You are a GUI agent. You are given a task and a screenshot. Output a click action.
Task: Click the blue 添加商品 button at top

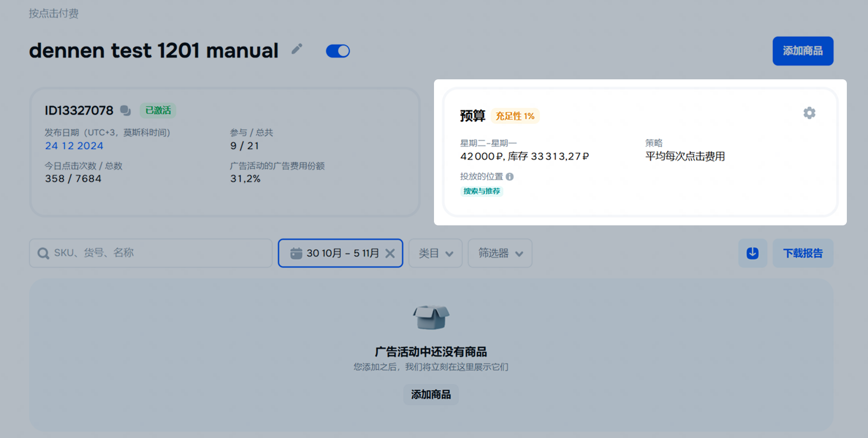click(x=802, y=51)
